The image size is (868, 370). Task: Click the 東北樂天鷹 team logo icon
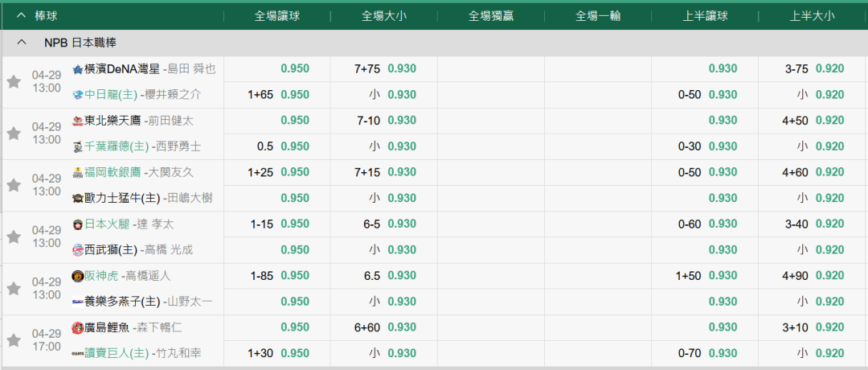click(x=78, y=121)
